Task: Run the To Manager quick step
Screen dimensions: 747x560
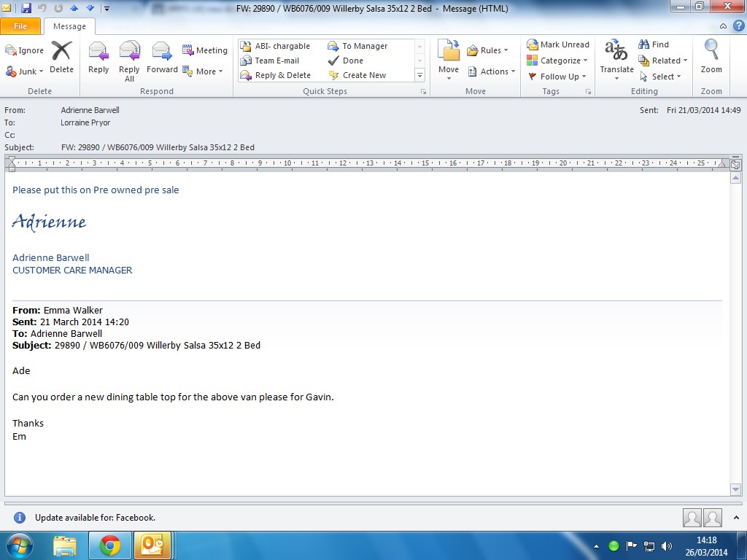Action: pos(357,46)
